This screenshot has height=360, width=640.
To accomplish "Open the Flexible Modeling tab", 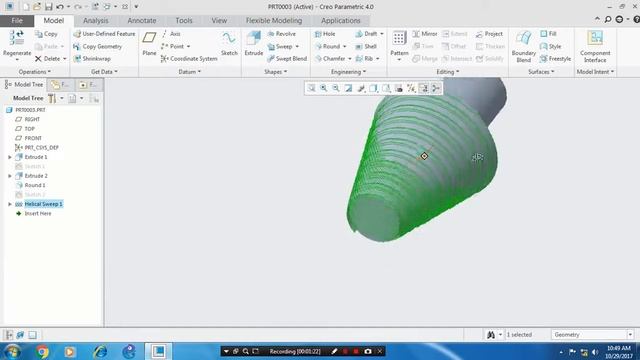I will pyautogui.click(x=274, y=20).
